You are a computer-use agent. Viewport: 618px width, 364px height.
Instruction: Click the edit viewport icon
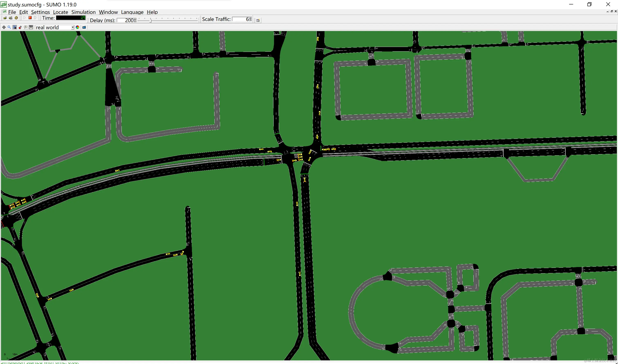click(20, 27)
